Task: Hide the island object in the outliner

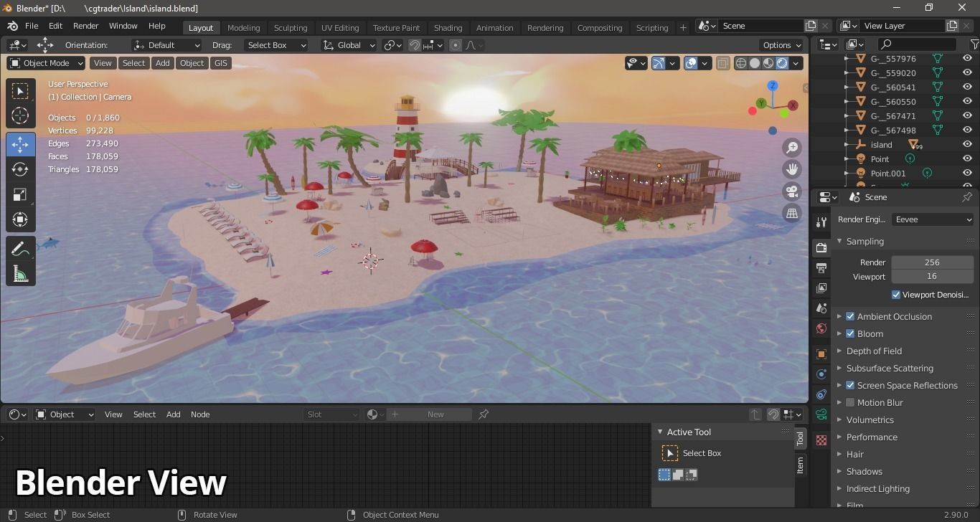Action: coord(966,144)
